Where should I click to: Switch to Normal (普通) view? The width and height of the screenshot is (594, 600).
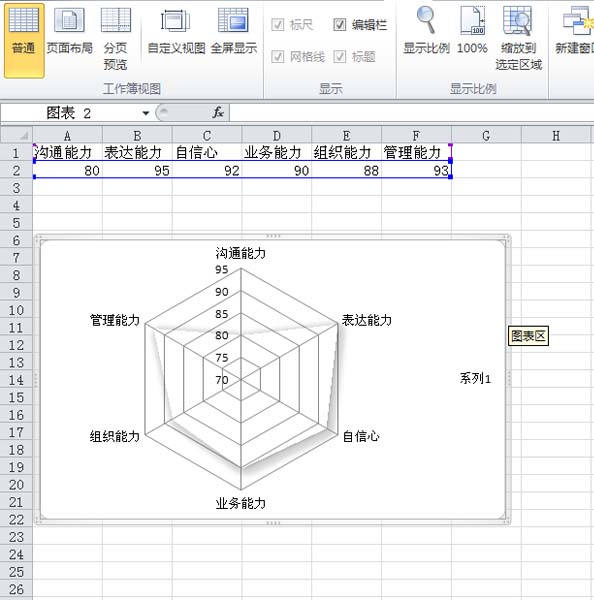[24, 40]
